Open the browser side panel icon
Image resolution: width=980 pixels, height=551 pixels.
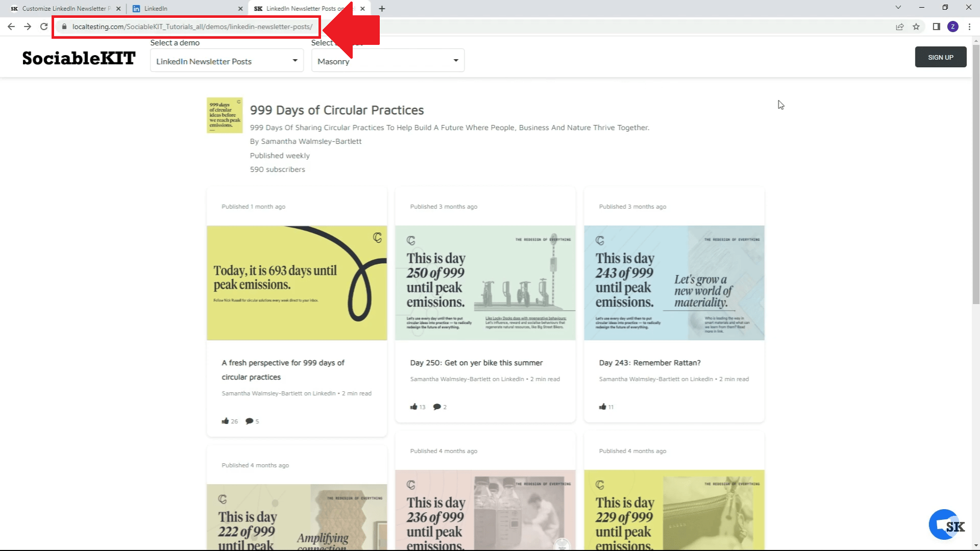pyautogui.click(x=937, y=27)
